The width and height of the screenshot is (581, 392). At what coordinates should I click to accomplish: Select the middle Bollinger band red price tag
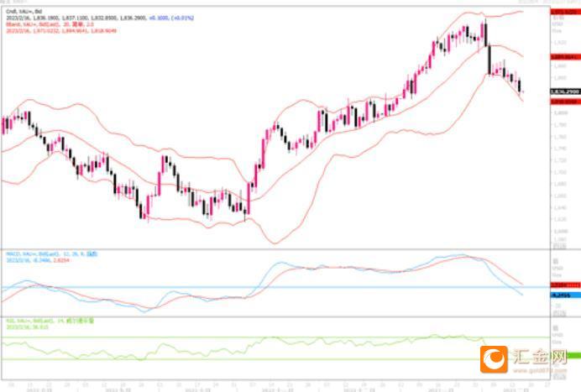565,57
